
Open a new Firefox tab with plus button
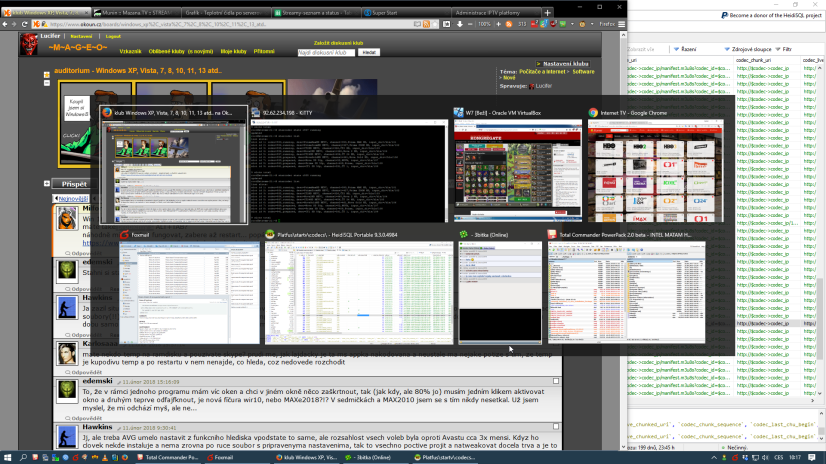click(547, 13)
